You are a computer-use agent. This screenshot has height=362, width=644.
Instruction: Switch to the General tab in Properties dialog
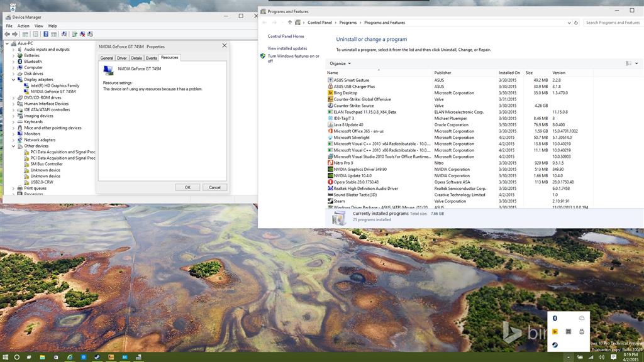click(107, 58)
